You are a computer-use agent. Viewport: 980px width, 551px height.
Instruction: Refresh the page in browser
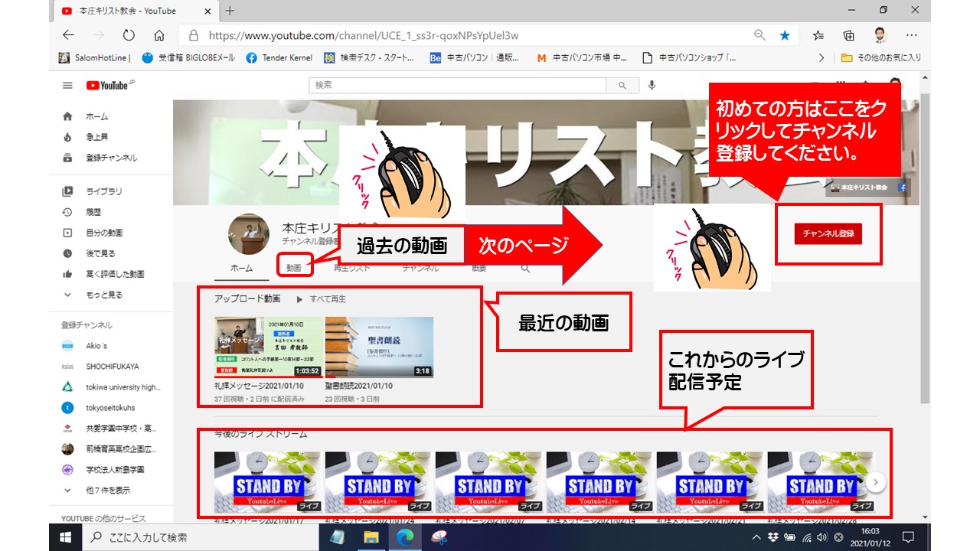(x=129, y=35)
